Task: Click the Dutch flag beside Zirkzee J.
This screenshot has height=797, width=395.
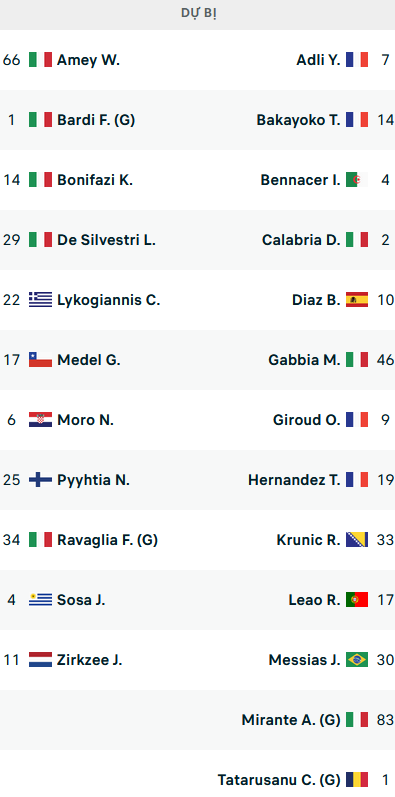Action: click(40, 660)
